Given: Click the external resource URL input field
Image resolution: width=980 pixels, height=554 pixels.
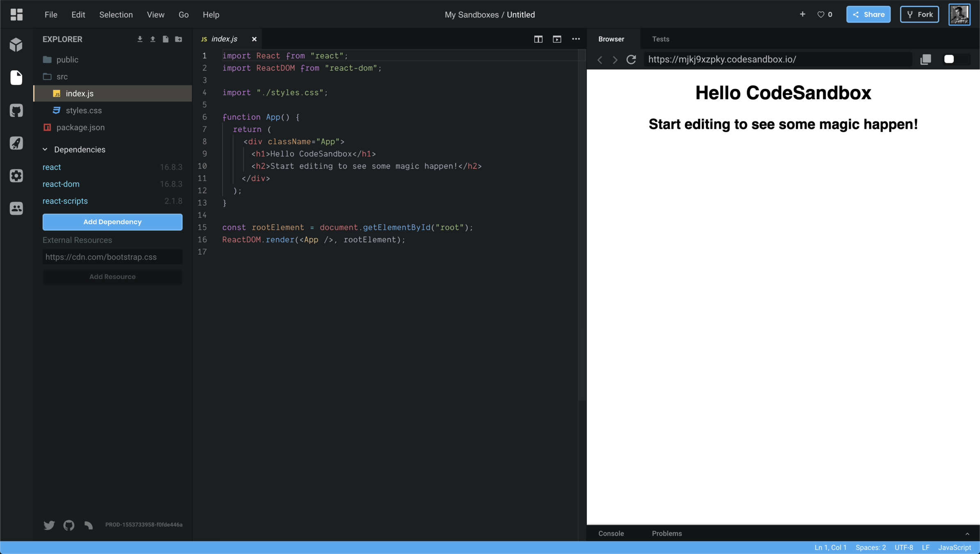Looking at the screenshot, I should click(112, 257).
